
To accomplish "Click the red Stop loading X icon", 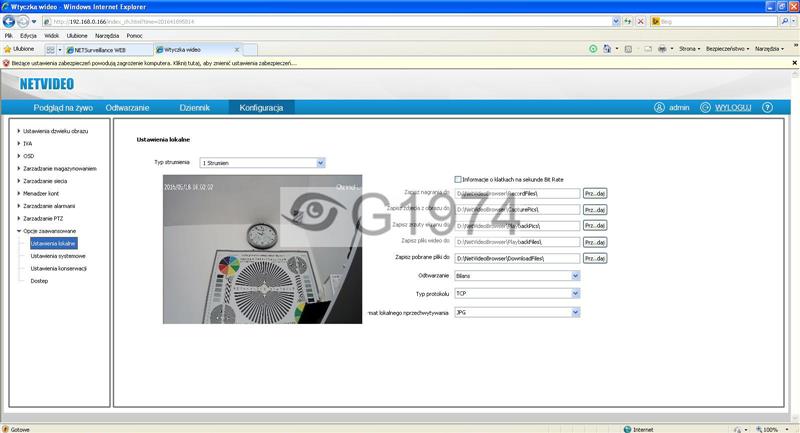I will coord(640,21).
